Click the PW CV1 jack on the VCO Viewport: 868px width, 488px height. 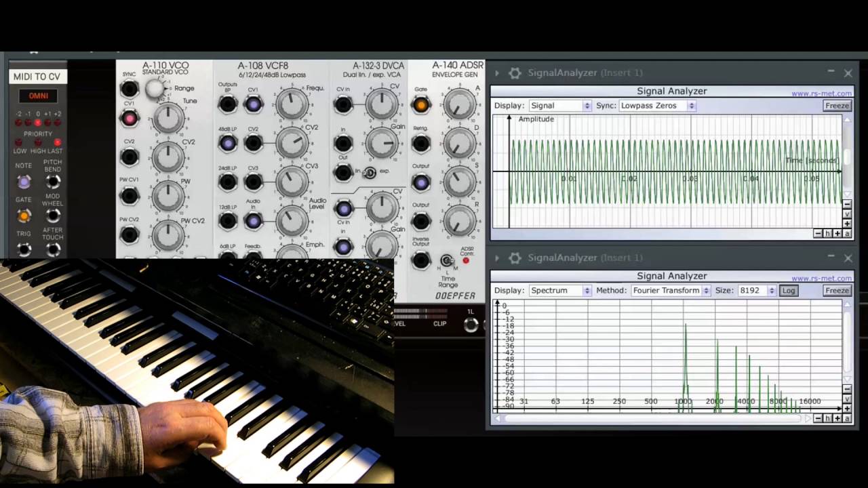(x=129, y=197)
